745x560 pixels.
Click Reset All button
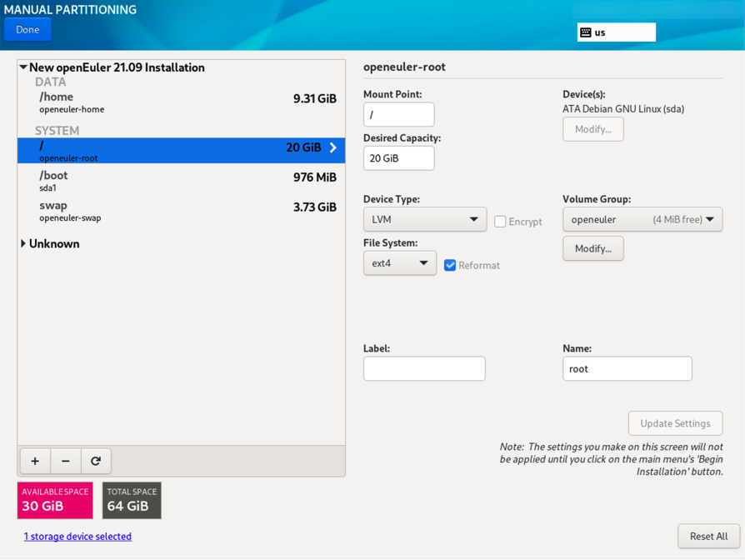coord(708,537)
